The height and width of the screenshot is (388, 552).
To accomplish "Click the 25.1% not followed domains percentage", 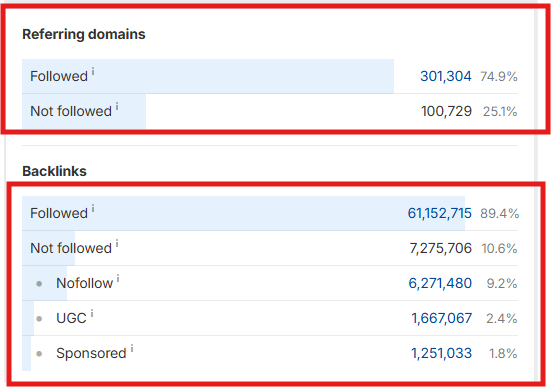I will (500, 112).
